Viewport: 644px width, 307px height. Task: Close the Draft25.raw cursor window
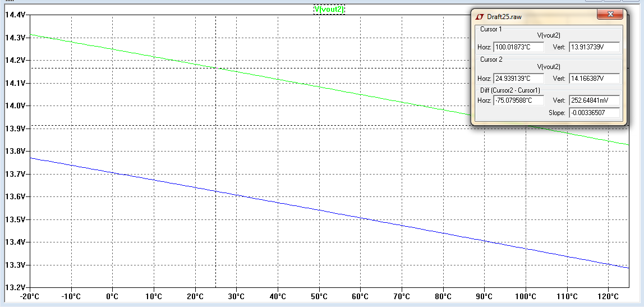tap(610, 15)
